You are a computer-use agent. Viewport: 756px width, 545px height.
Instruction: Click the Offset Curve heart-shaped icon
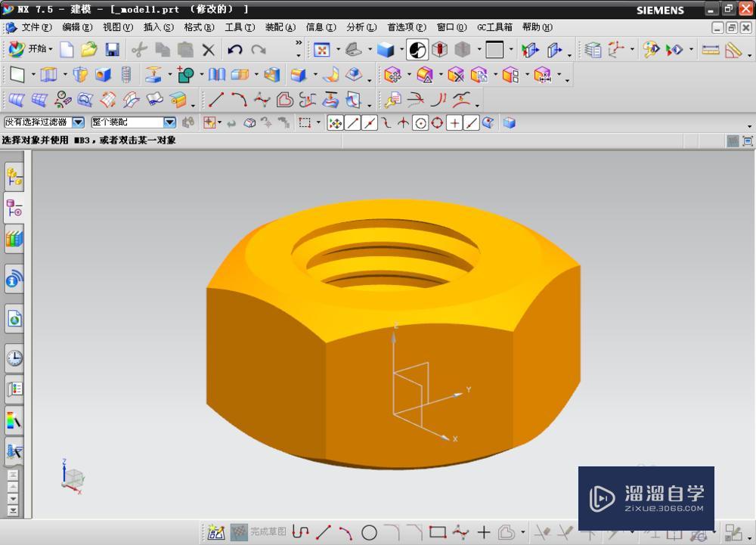tap(285, 100)
